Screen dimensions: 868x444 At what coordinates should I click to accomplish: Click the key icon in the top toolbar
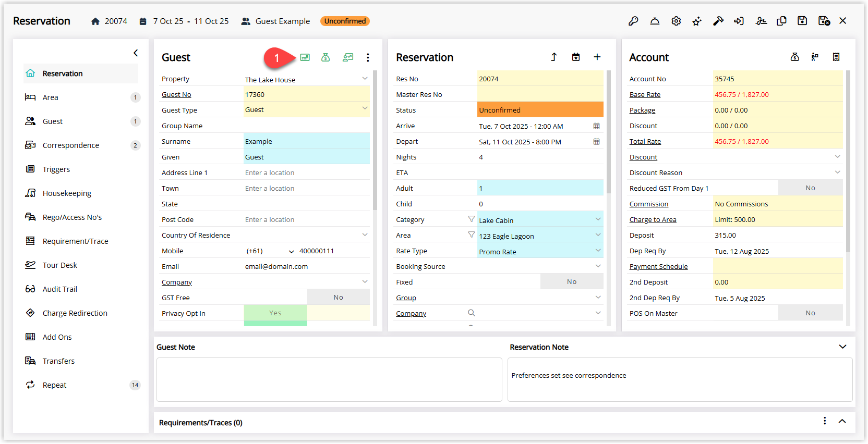tap(633, 21)
